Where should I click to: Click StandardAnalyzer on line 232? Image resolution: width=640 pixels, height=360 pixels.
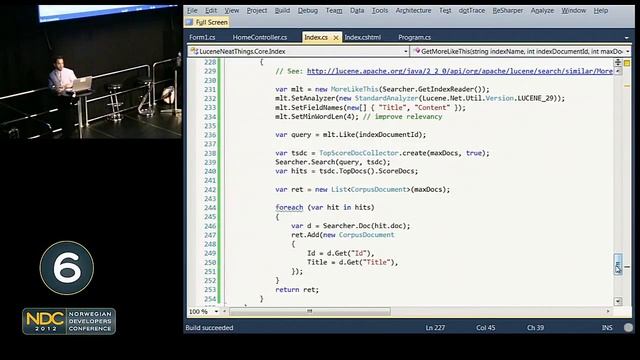(x=387, y=98)
